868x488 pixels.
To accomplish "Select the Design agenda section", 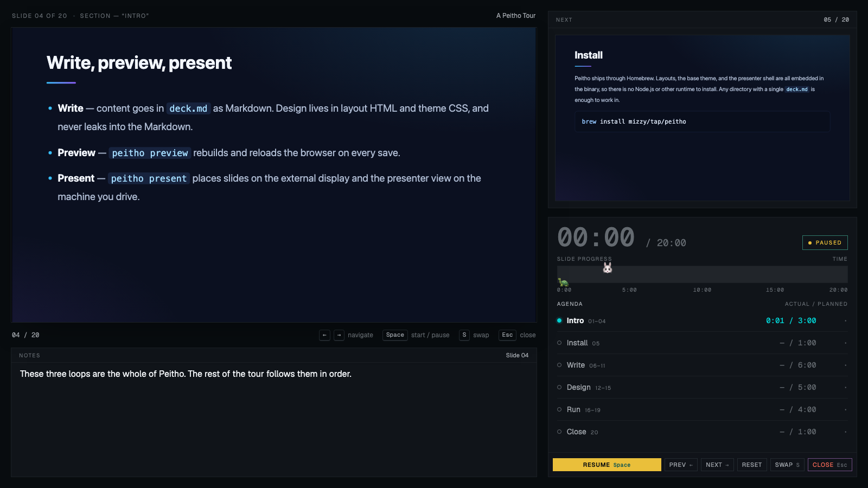I will coord(702,387).
